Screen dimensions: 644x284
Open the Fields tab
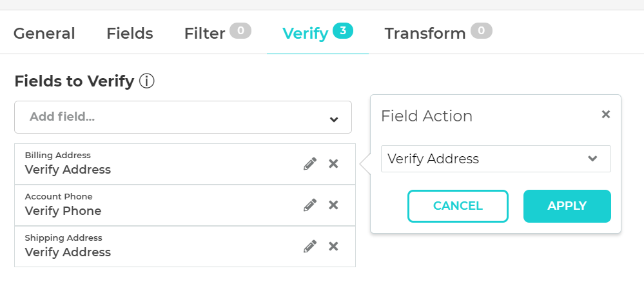pyautogui.click(x=130, y=34)
